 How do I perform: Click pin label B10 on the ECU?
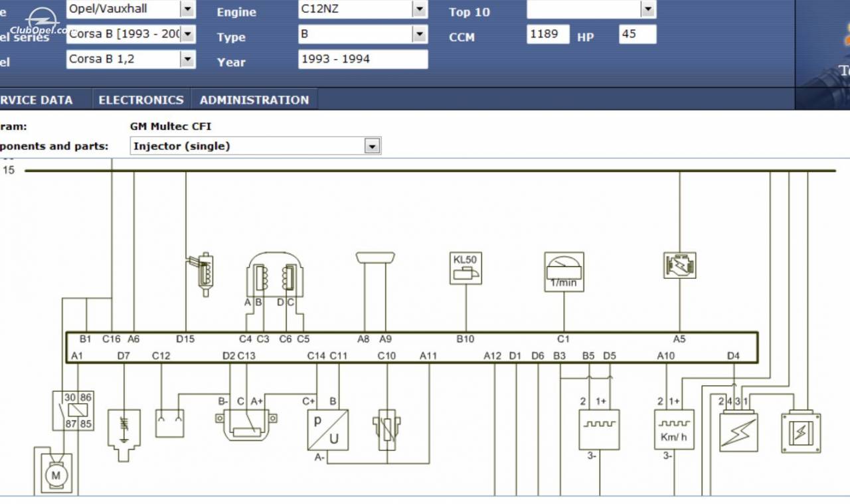[466, 339]
